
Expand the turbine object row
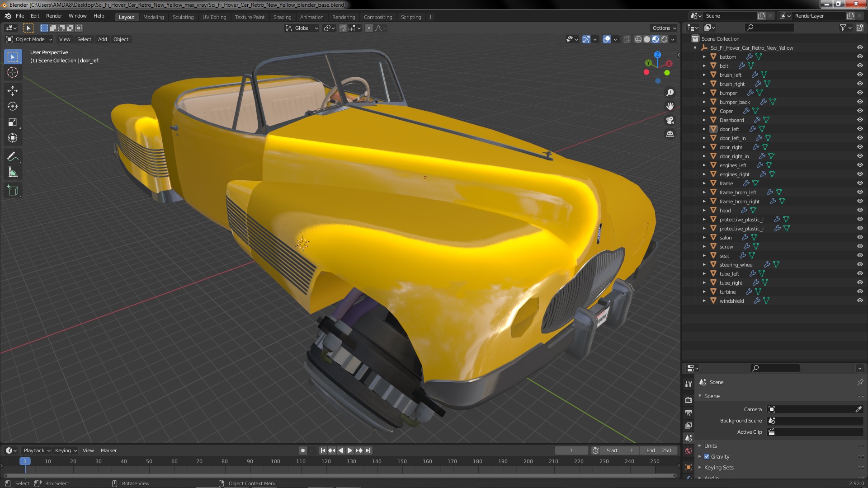click(x=704, y=291)
